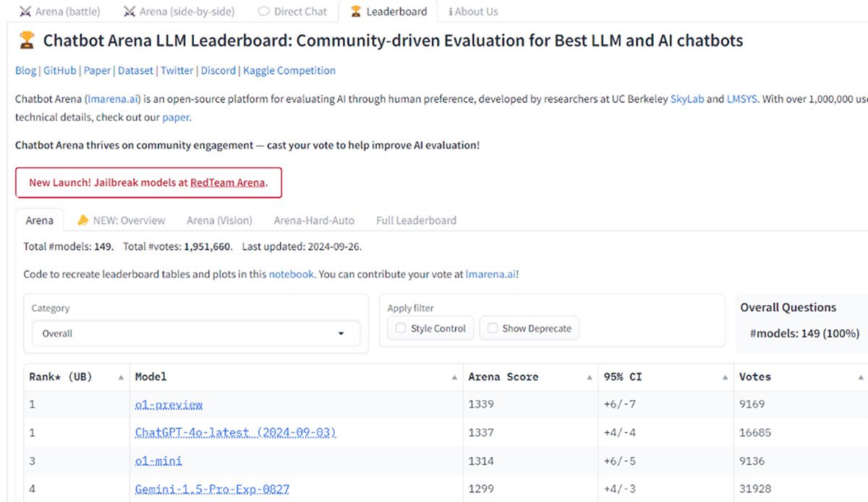Click the crossed swords Arena (battle) icon
868x502 pixels.
click(x=25, y=12)
